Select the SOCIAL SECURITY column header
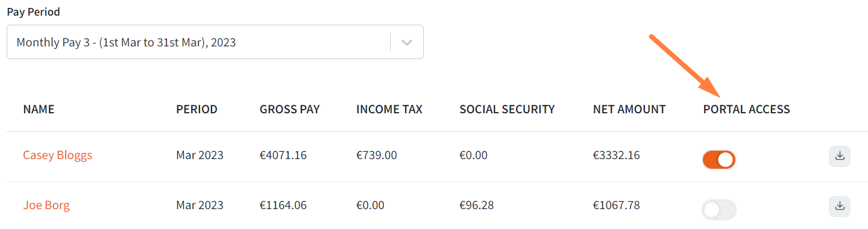Screen dimensions: 868x229 pyautogui.click(x=507, y=110)
